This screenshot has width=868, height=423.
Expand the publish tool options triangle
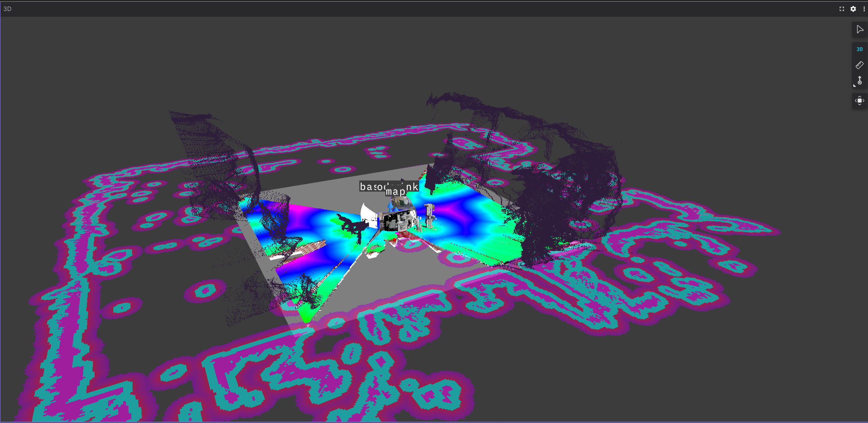pyautogui.click(x=854, y=86)
